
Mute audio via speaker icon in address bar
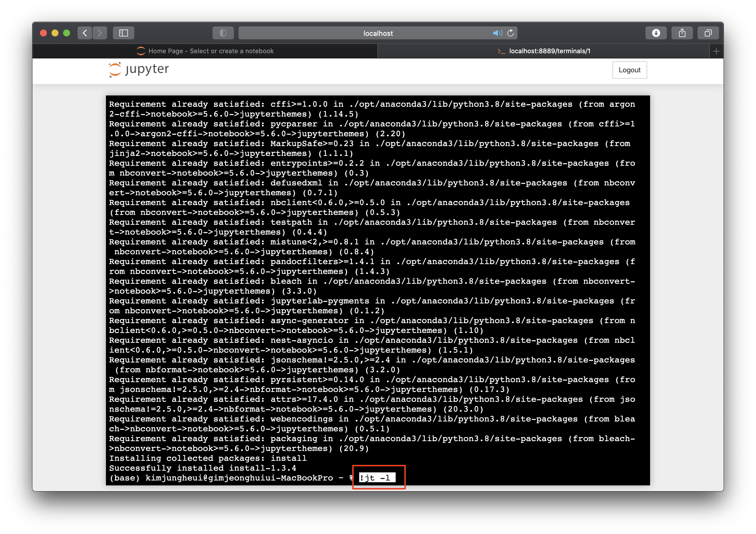point(497,33)
